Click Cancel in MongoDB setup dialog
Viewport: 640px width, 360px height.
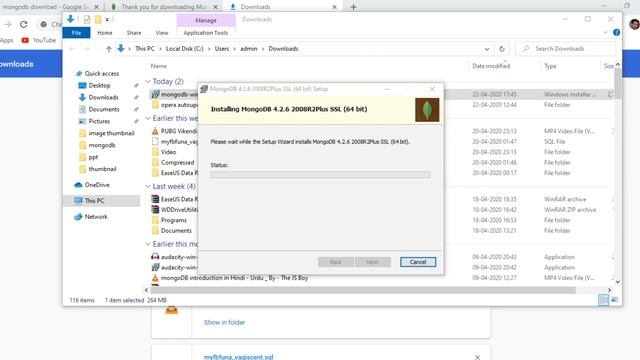click(x=418, y=262)
